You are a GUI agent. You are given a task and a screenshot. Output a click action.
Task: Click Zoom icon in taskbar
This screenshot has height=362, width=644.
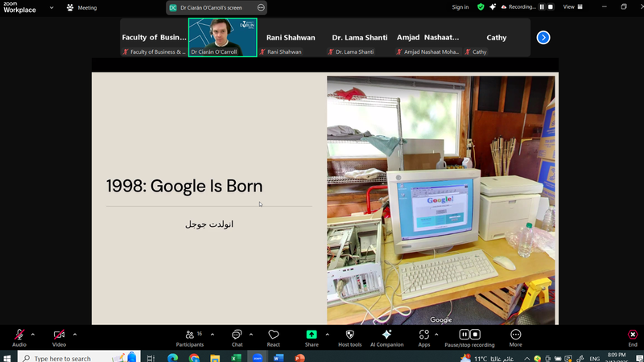pos(257,358)
